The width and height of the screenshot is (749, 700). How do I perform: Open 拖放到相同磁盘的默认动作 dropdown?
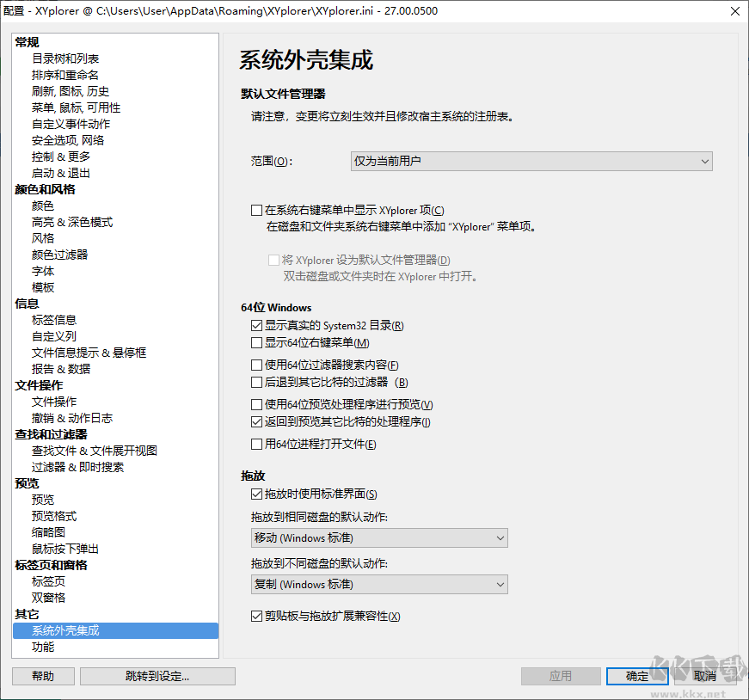pos(379,538)
